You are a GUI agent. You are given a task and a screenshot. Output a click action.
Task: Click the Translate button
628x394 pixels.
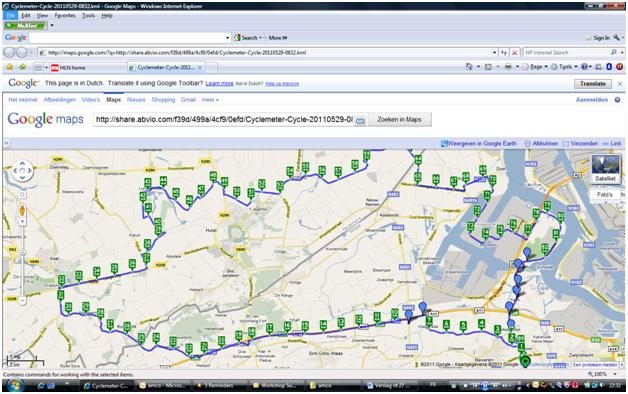pos(593,84)
